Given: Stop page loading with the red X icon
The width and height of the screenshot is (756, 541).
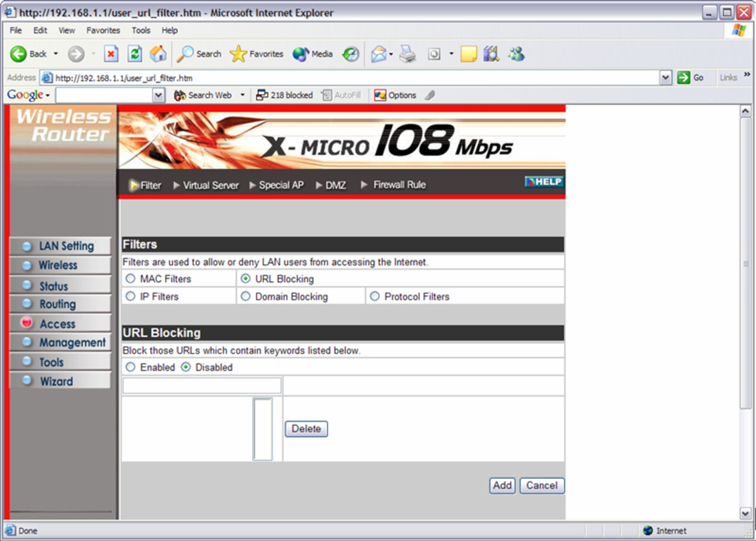Looking at the screenshot, I should point(111,54).
